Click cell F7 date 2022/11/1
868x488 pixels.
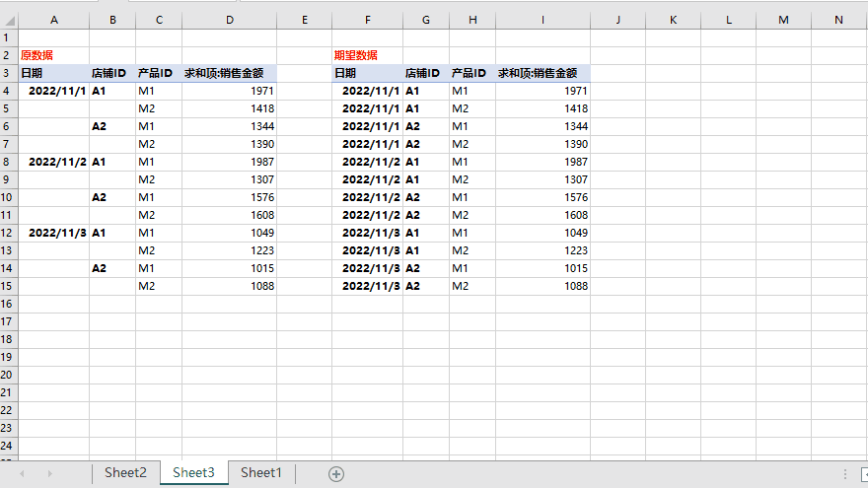[368, 144]
